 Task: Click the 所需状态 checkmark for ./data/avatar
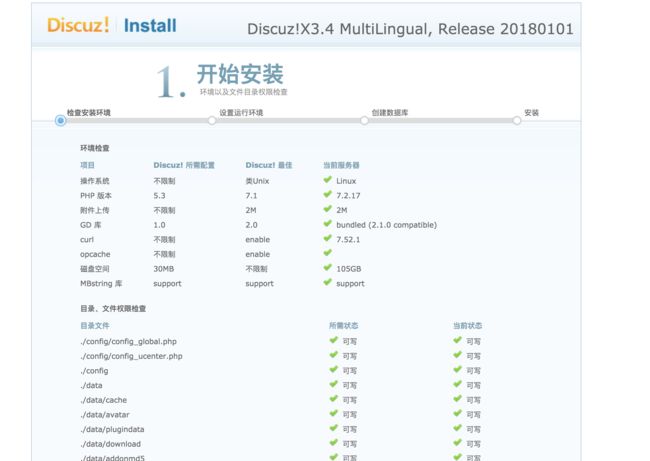click(x=334, y=413)
